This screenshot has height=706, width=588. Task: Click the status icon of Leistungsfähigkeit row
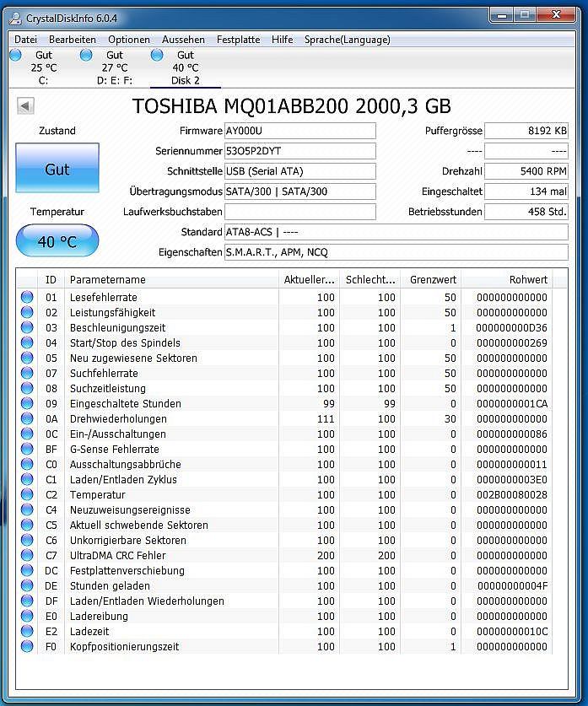pos(27,312)
